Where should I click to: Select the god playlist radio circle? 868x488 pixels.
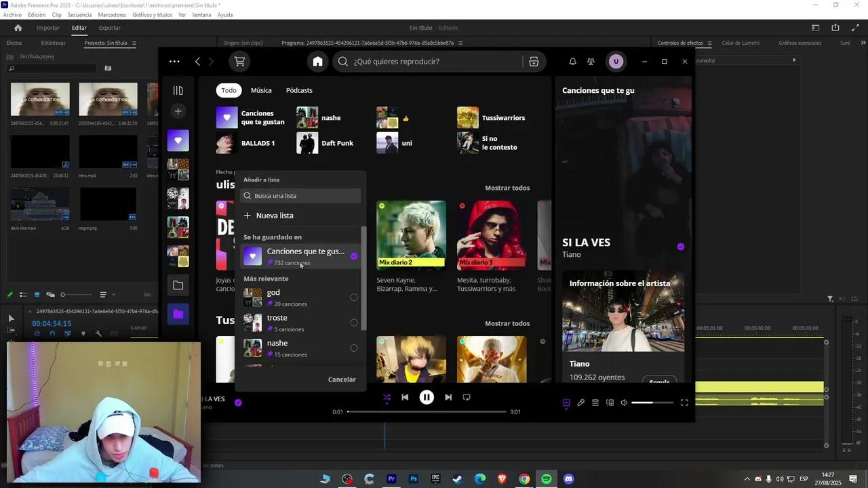[x=354, y=298]
